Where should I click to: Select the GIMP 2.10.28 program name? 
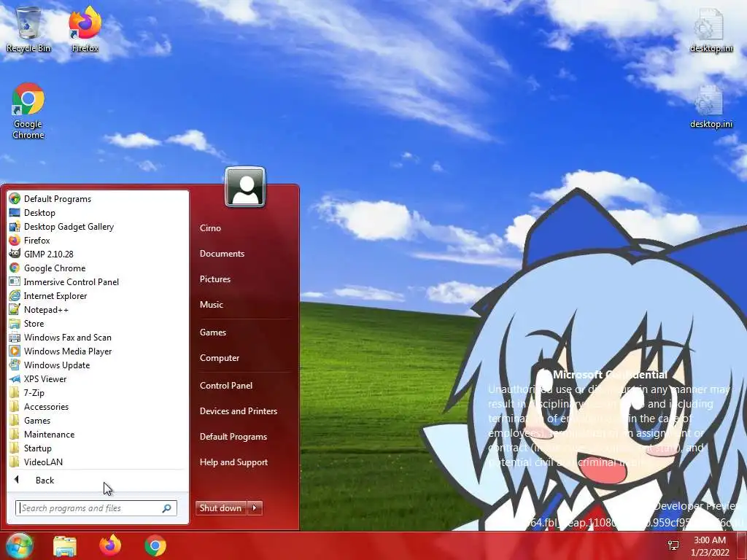(x=49, y=254)
